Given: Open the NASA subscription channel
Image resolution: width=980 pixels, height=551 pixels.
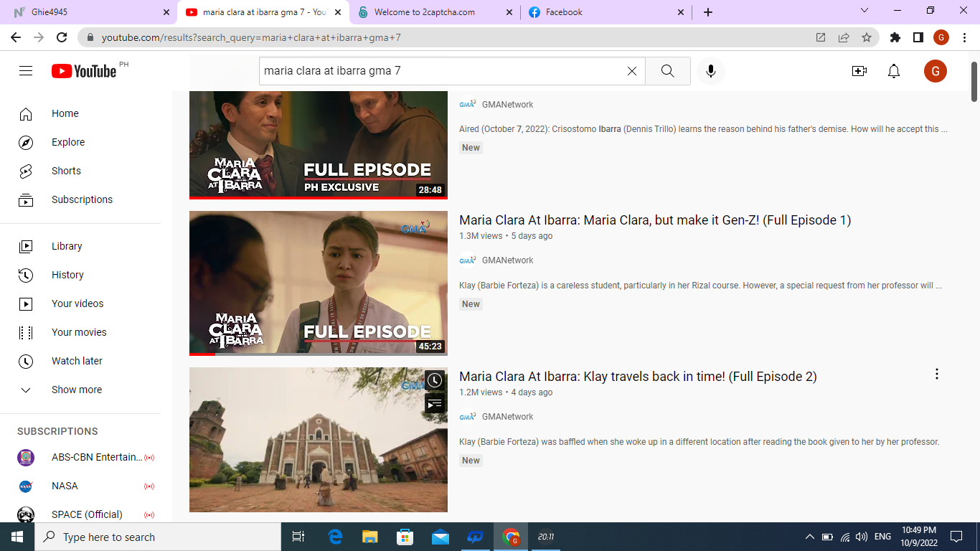Looking at the screenshot, I should coord(80,486).
